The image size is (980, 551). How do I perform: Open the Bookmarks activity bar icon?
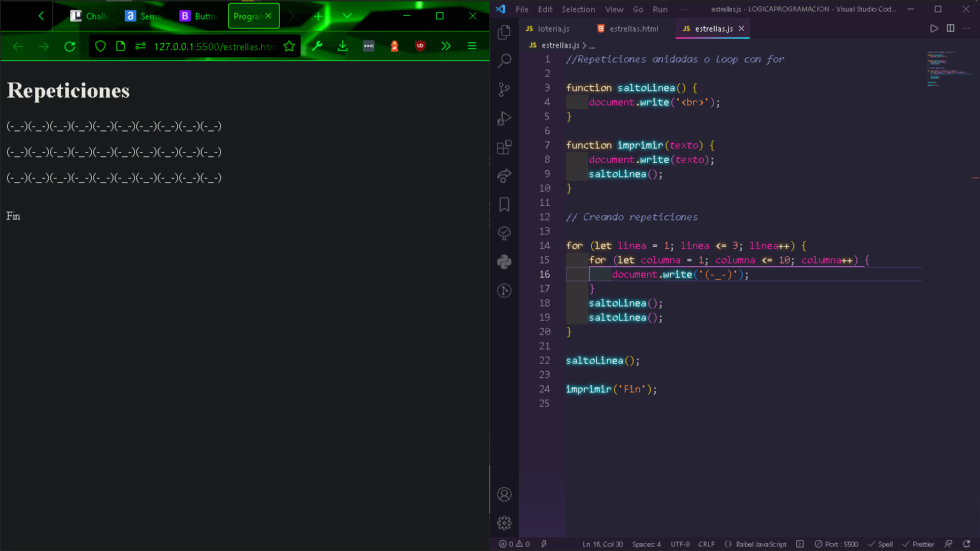(504, 204)
